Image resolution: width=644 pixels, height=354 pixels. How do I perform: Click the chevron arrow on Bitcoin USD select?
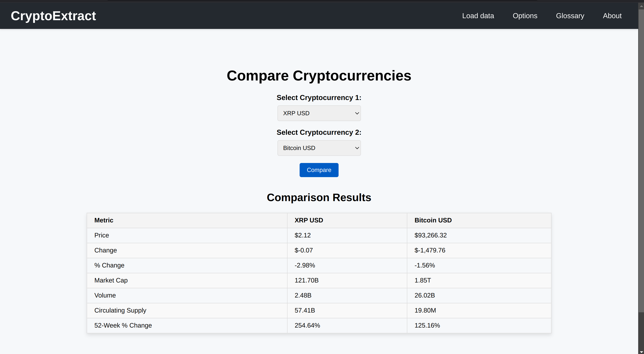coord(357,148)
